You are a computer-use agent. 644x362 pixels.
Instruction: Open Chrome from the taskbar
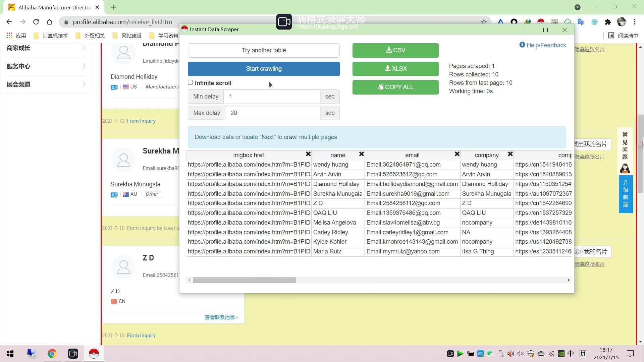tap(52, 354)
